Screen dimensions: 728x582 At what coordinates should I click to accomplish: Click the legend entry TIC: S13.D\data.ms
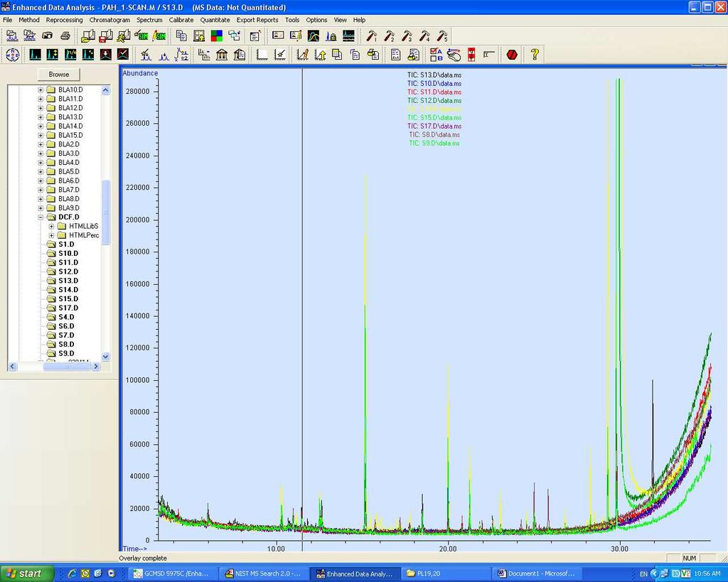[434, 75]
